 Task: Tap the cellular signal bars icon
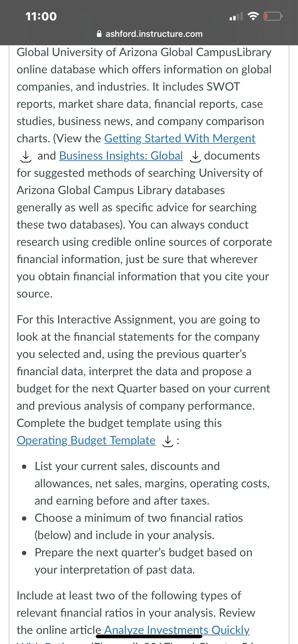236,17
